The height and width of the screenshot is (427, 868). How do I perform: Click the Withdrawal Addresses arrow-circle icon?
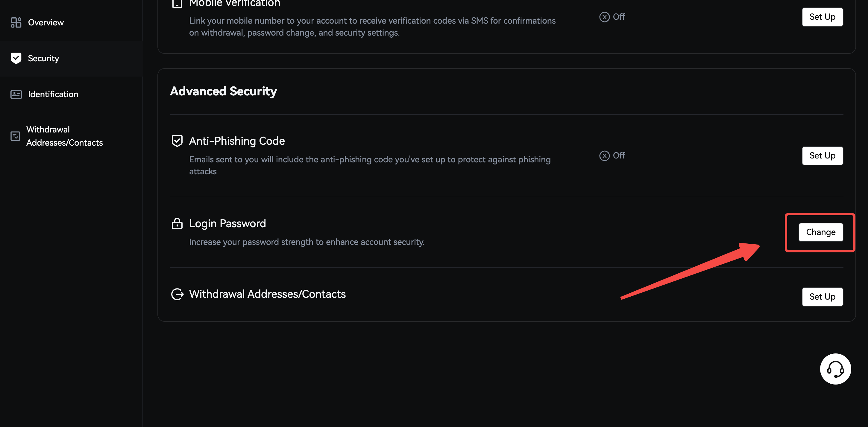point(177,294)
